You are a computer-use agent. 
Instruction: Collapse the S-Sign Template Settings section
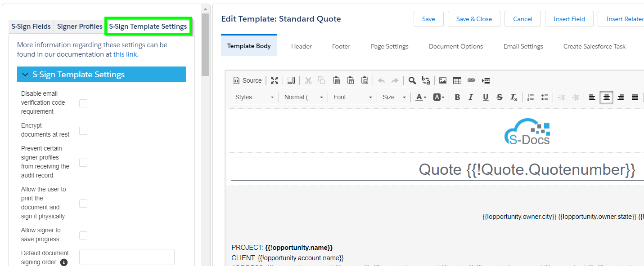pyautogui.click(x=101, y=75)
